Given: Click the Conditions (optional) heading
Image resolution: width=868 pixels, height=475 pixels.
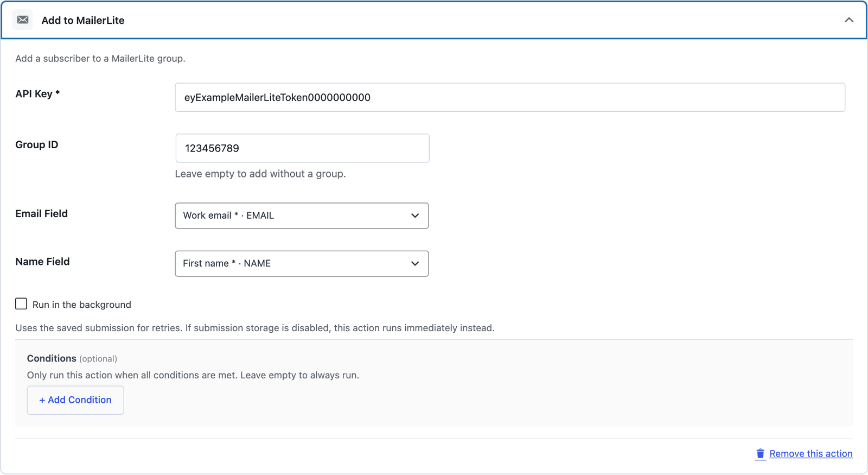Looking at the screenshot, I should click(x=72, y=358).
